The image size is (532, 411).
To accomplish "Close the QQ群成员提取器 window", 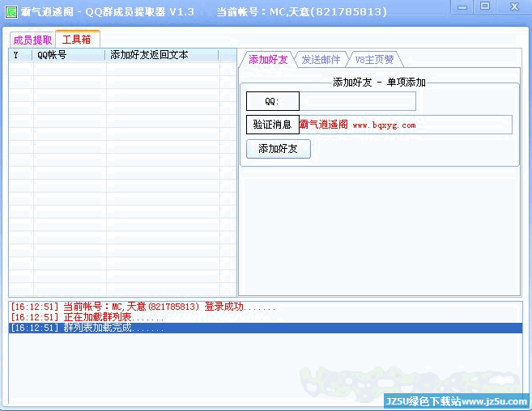I will (x=514, y=6).
